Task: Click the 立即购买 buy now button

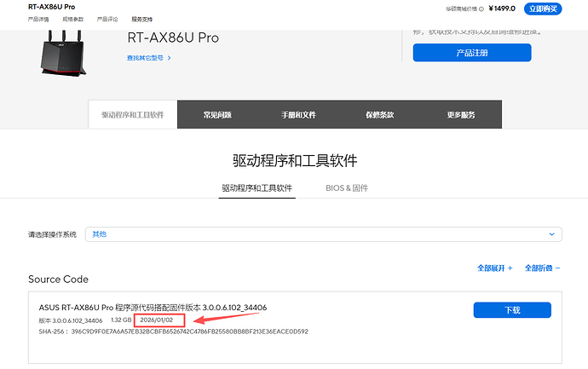Action: pyautogui.click(x=543, y=9)
